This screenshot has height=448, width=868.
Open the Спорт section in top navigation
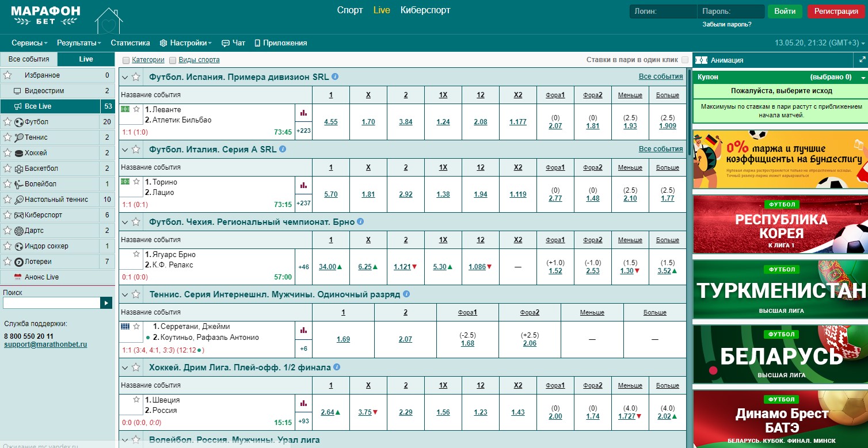tap(349, 10)
